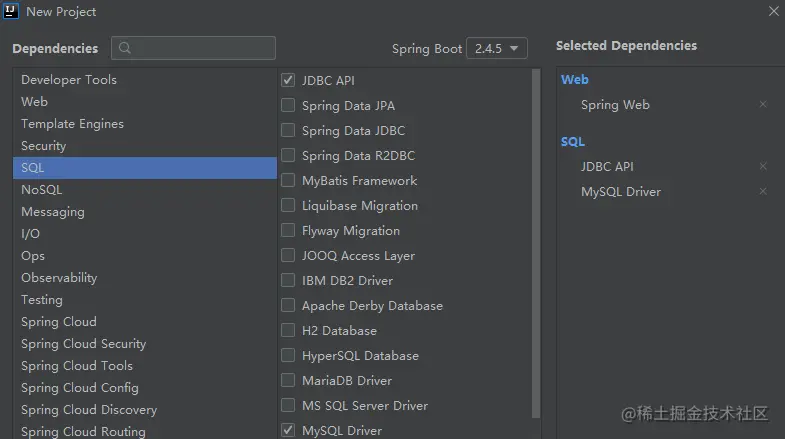Image resolution: width=785 pixels, height=439 pixels.
Task: Select the Developer Tools category
Action: click(x=69, y=80)
